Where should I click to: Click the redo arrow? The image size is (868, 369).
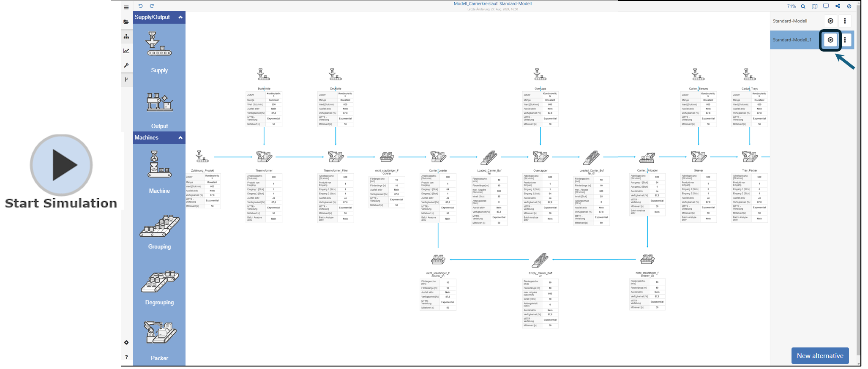click(152, 6)
